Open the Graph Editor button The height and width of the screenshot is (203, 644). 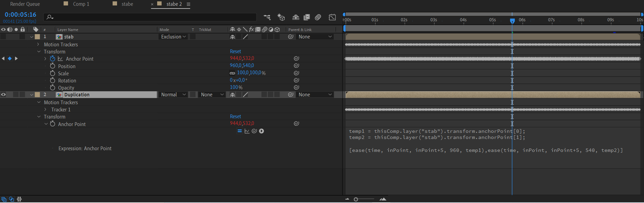(x=332, y=17)
